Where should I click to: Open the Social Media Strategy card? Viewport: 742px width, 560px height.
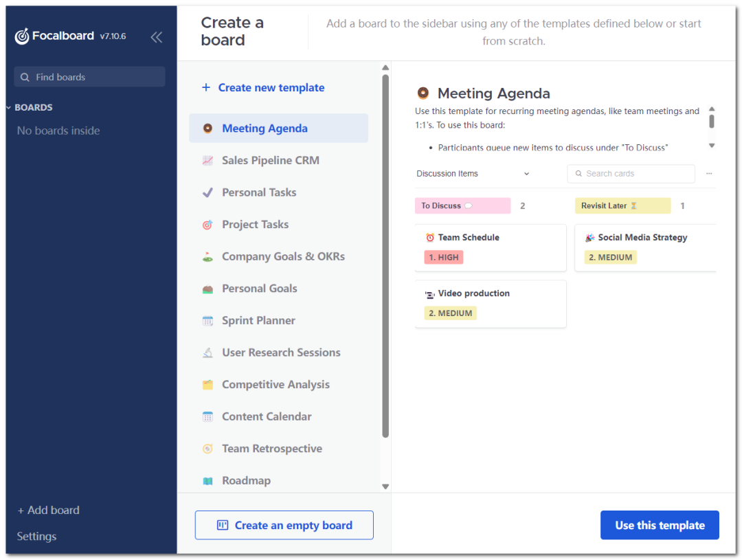pyautogui.click(x=645, y=247)
